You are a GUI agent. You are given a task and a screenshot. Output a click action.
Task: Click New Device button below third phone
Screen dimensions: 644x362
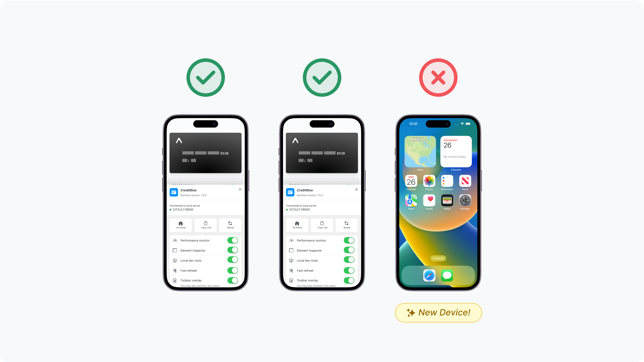(x=438, y=312)
